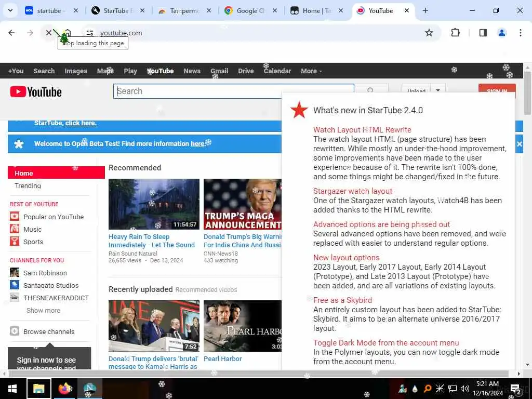This screenshot has height=399, width=532.
Task: Open Calendar in the Google bar
Action: [x=277, y=71]
